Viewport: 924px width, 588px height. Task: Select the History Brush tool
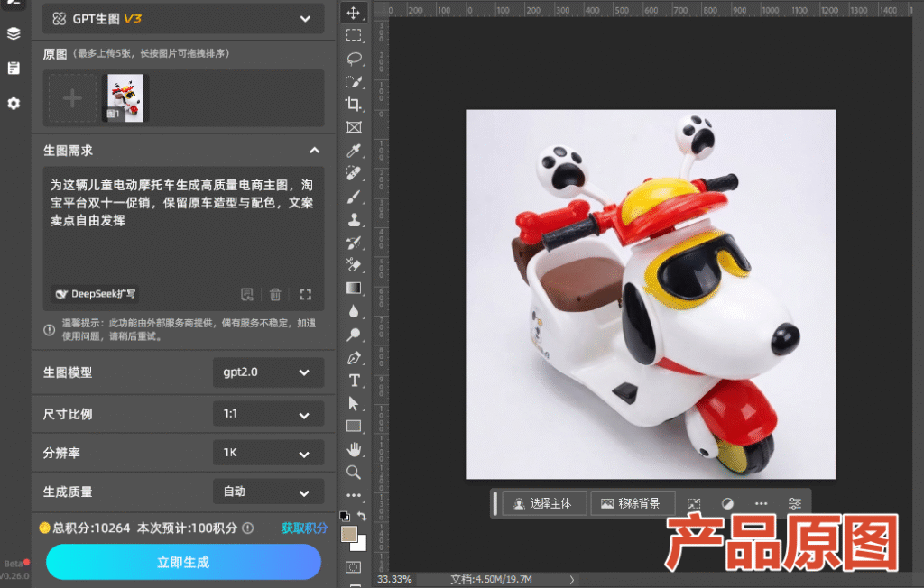354,243
